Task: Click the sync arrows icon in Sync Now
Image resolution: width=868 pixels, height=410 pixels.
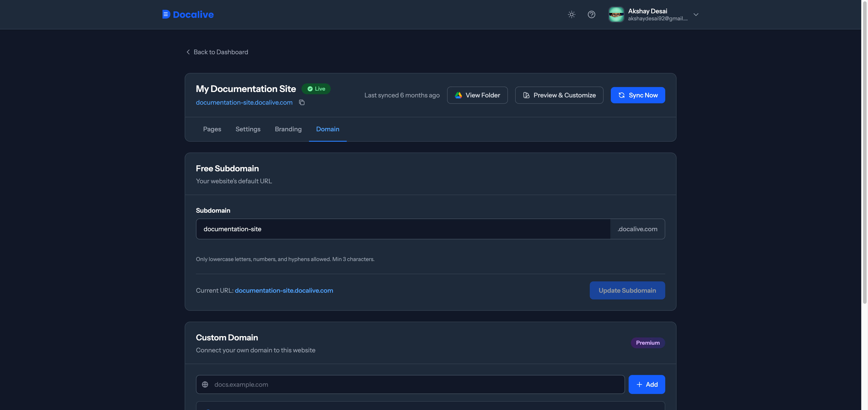Action: pyautogui.click(x=622, y=95)
